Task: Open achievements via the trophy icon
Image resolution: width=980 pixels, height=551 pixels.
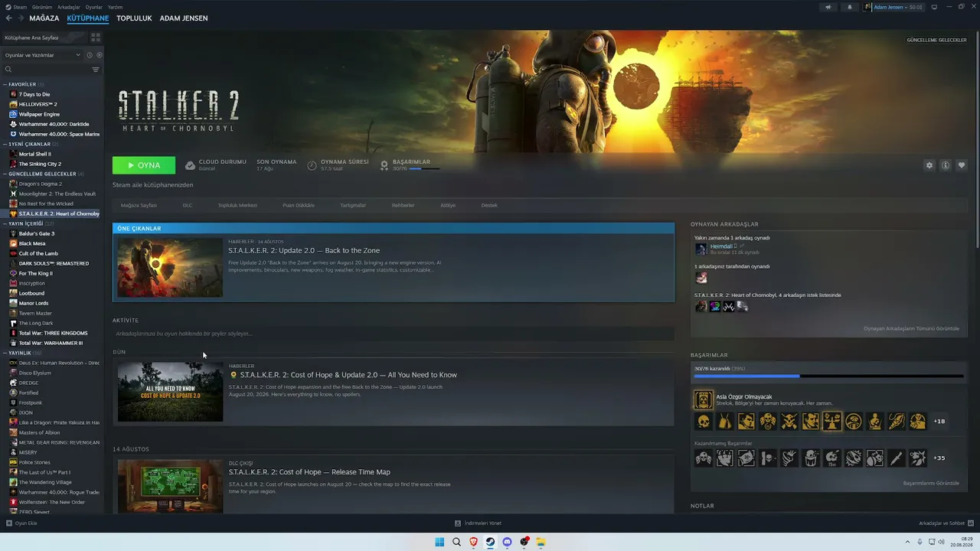Action: tap(384, 165)
